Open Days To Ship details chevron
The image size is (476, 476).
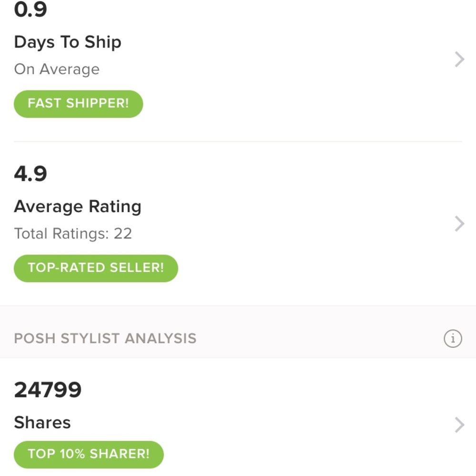click(459, 59)
